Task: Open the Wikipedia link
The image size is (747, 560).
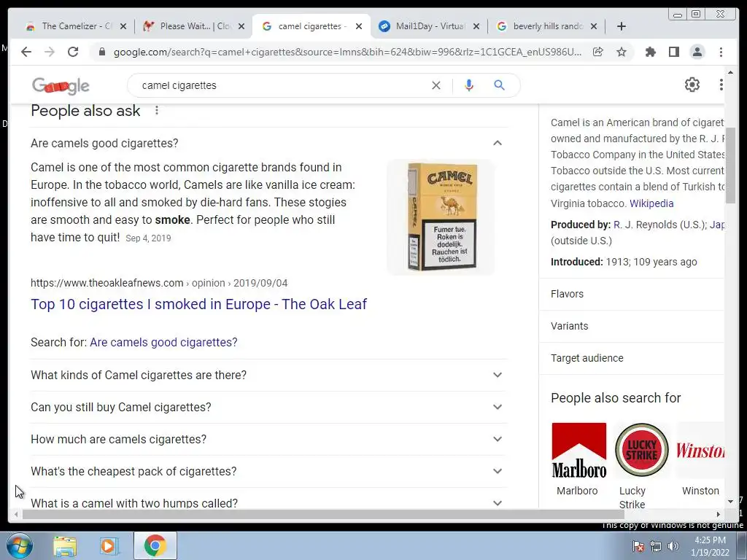Action: [651, 203]
